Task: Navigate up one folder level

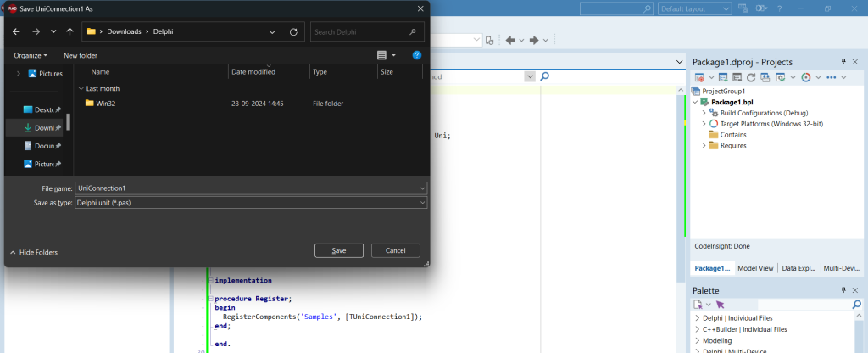Action: pos(70,31)
